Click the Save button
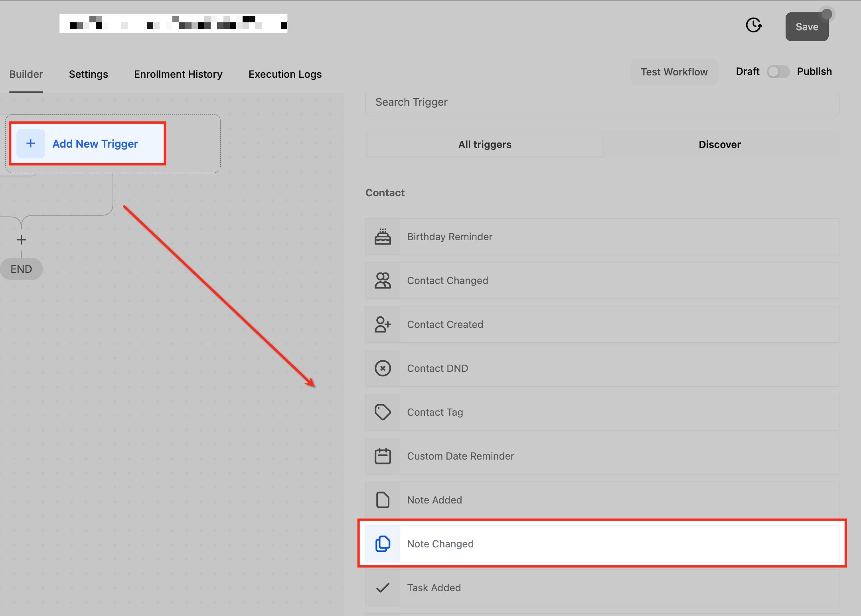 pos(806,27)
